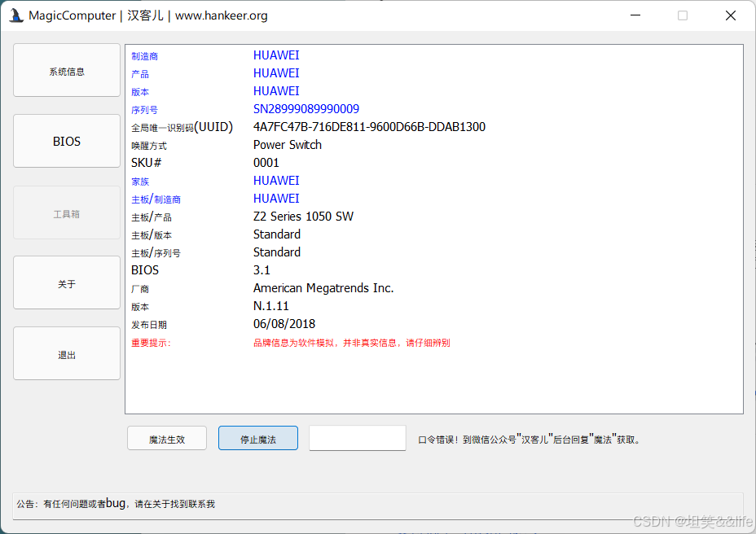The height and width of the screenshot is (534, 756).
Task: Click the 厂商 label
Action: pyautogui.click(x=140, y=289)
